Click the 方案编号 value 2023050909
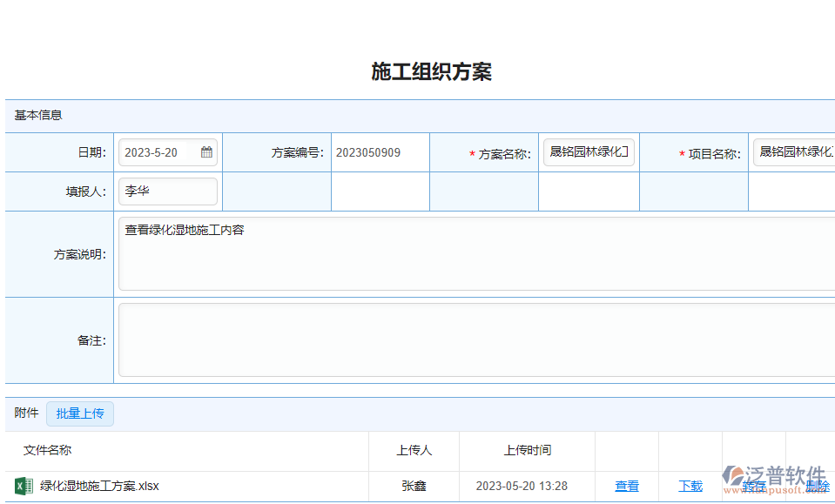The width and height of the screenshot is (835, 504). (x=368, y=152)
